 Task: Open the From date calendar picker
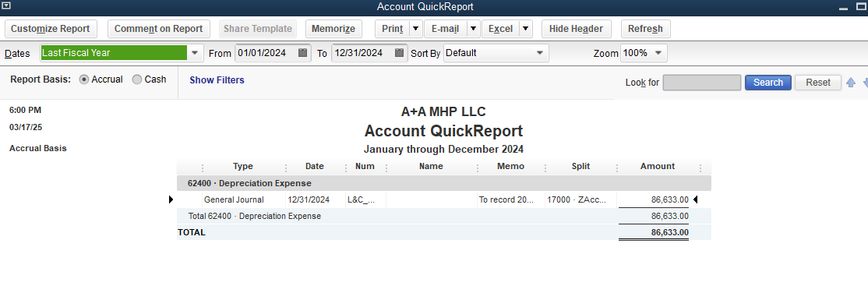pyautogui.click(x=303, y=53)
